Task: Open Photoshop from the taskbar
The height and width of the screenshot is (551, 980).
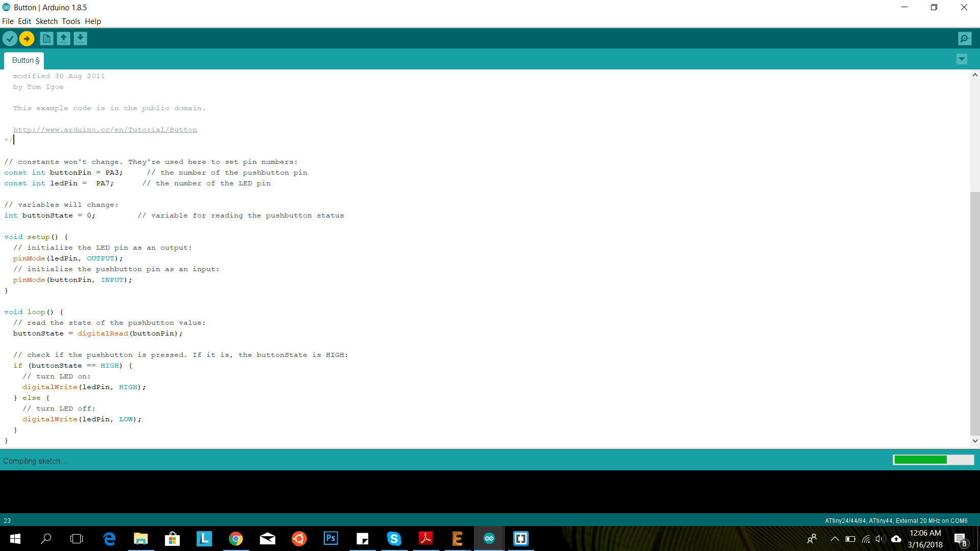Action: tap(331, 539)
